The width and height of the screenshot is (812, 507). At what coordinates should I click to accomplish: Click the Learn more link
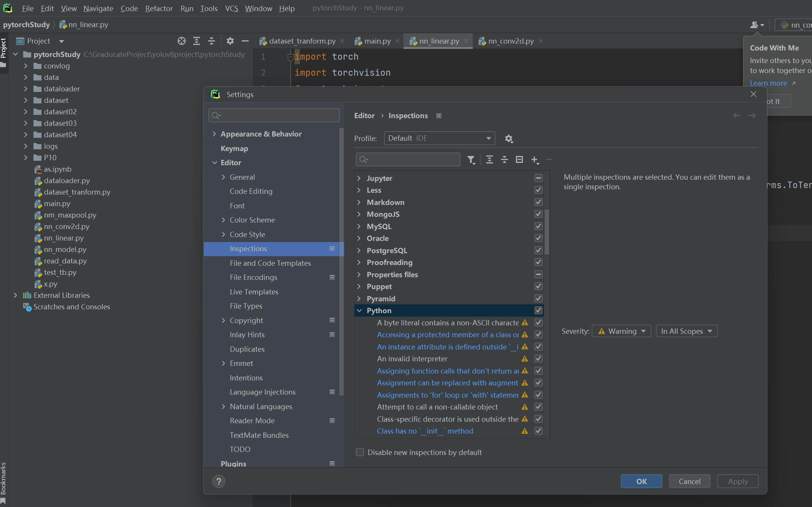768,83
